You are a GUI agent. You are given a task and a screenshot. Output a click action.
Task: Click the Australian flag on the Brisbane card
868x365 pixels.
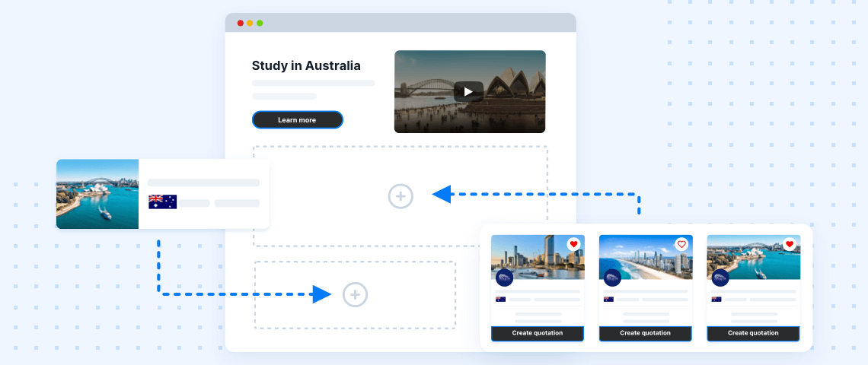pos(500,299)
